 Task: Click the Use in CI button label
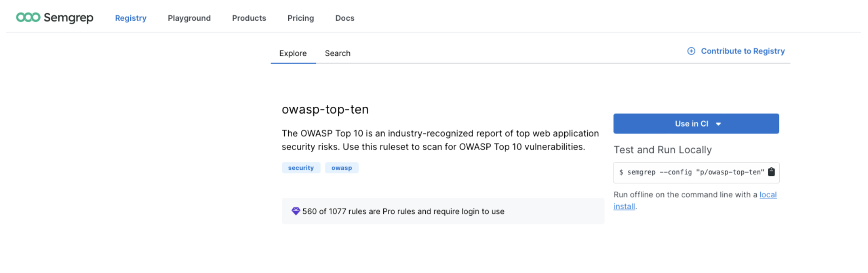691,124
